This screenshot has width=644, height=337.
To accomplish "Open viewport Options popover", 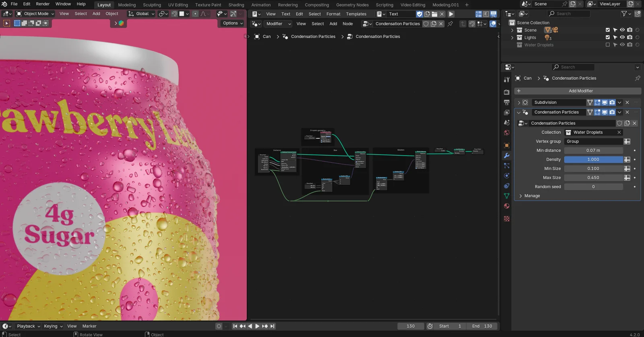I will 233,23.
